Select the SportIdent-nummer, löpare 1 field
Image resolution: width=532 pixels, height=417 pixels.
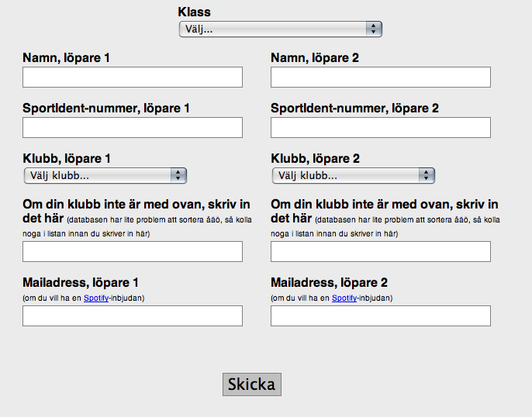click(x=133, y=127)
